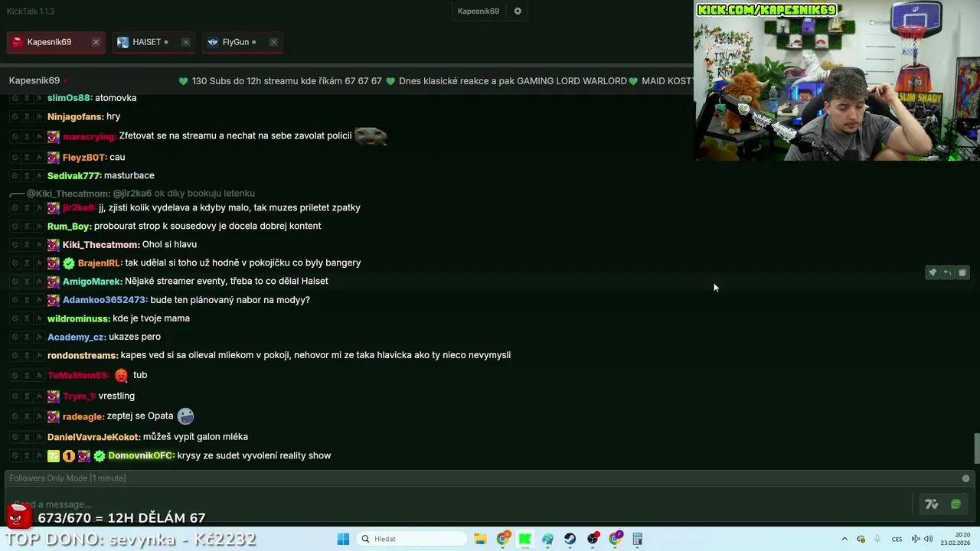Click the Windows Start button
The height and width of the screenshot is (551, 980).
[x=343, y=539]
